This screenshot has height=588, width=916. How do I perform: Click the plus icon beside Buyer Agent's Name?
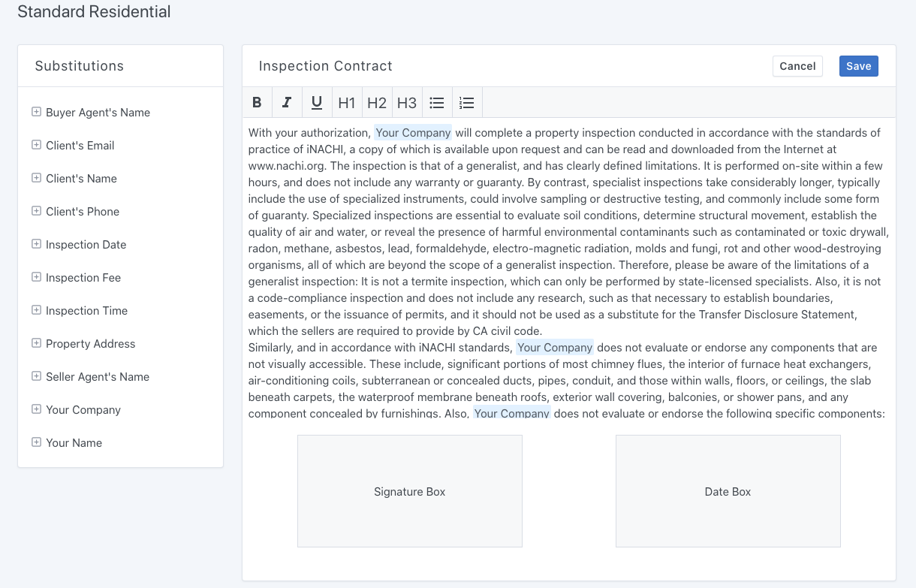36,112
